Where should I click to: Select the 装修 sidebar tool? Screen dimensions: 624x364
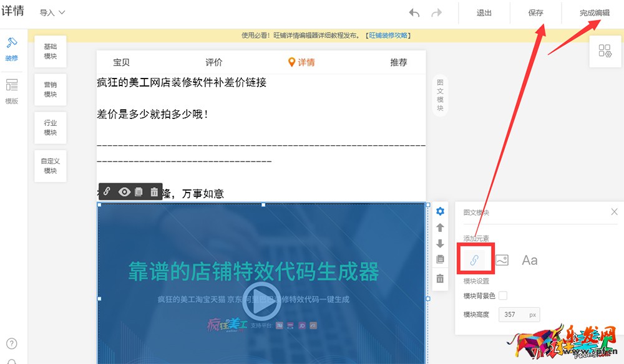tap(11, 49)
